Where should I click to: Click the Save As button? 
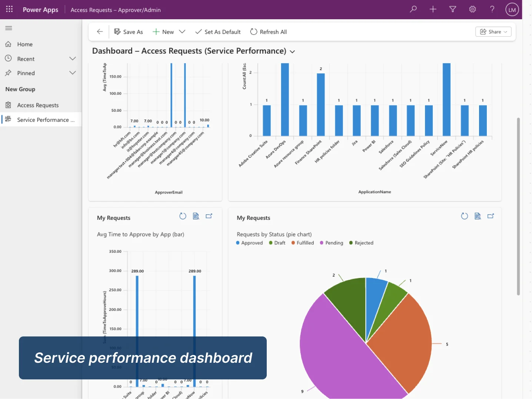click(x=128, y=31)
